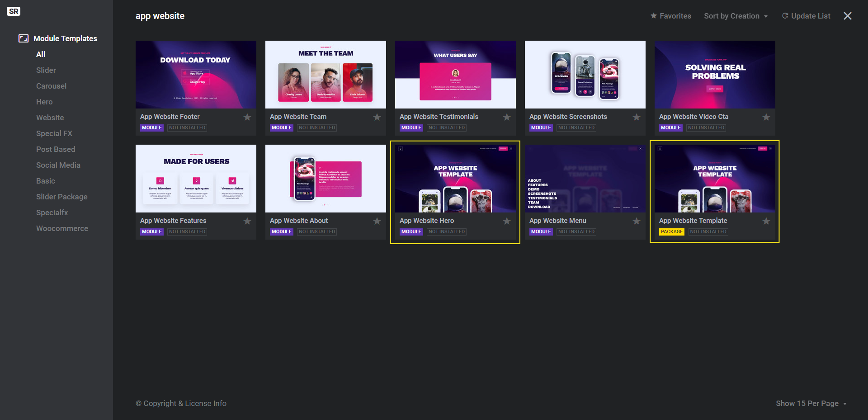The width and height of the screenshot is (868, 420).
Task: Click NOT INSTALLED label under App Website Hero
Action: [447, 231]
